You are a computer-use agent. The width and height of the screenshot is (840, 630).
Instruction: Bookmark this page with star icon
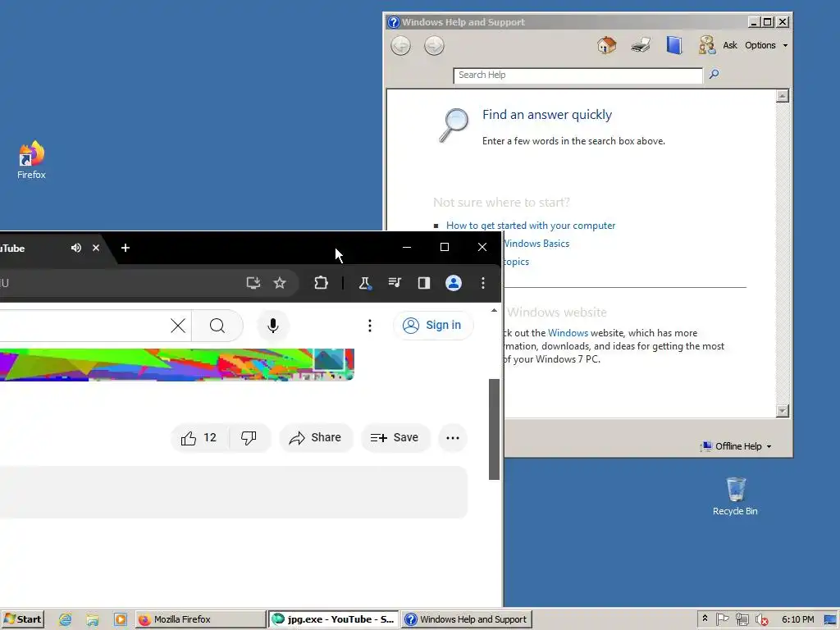tap(280, 283)
